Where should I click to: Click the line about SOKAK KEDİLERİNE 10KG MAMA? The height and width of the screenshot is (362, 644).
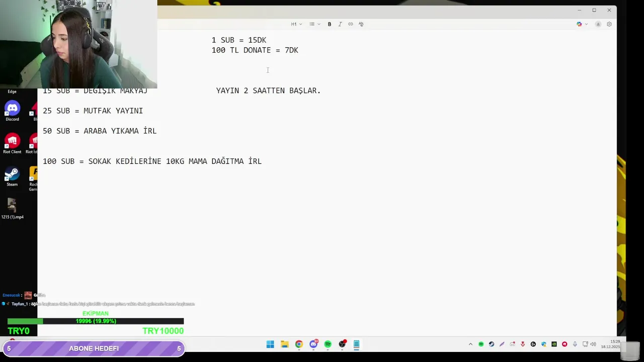click(152, 161)
